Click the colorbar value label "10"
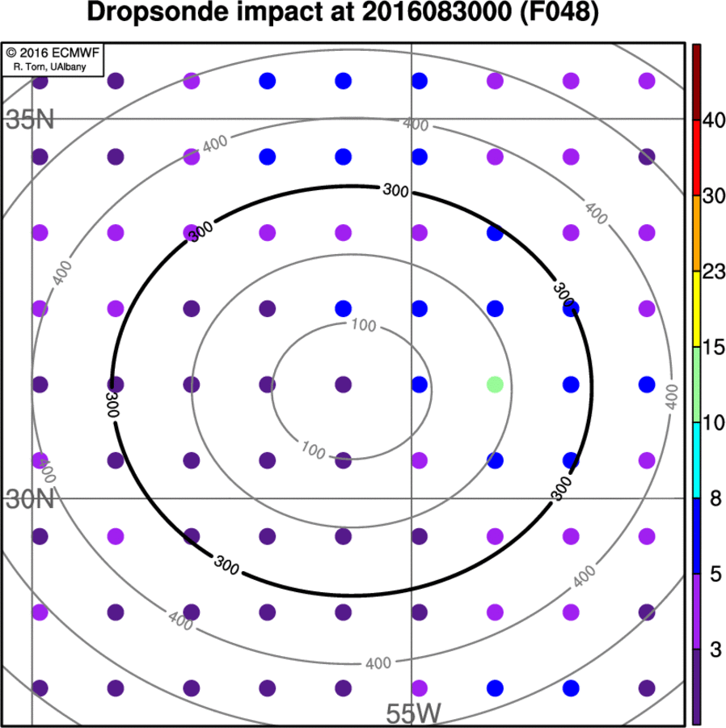The image size is (726, 728). coord(714,422)
